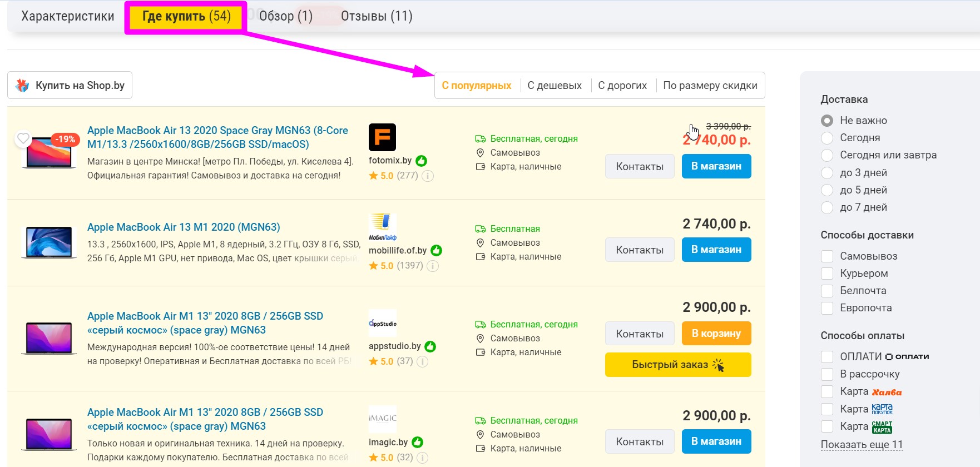Screen dimensions: 980x467
Task: Select the Не важно delivery radio
Action: [x=827, y=121]
